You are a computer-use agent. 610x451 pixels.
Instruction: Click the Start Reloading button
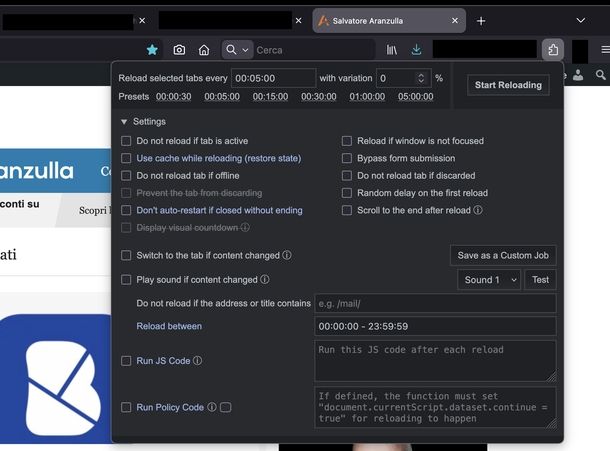tap(508, 85)
